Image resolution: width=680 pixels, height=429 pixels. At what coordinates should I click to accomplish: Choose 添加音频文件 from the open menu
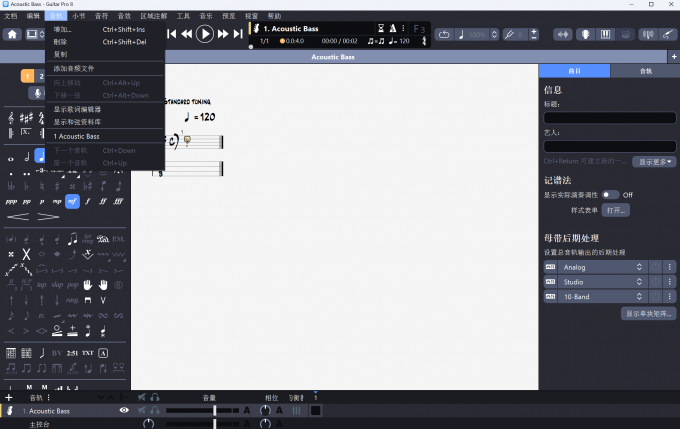77,68
